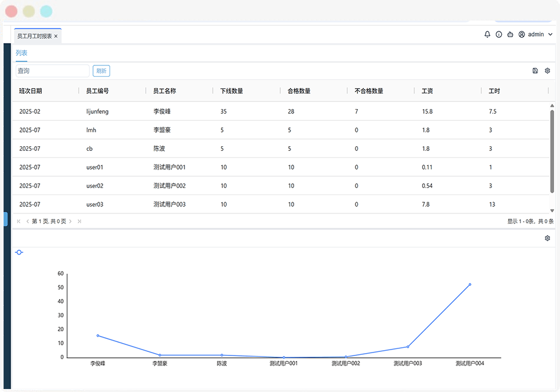Select the 测试用户001 table cell

click(x=170, y=167)
